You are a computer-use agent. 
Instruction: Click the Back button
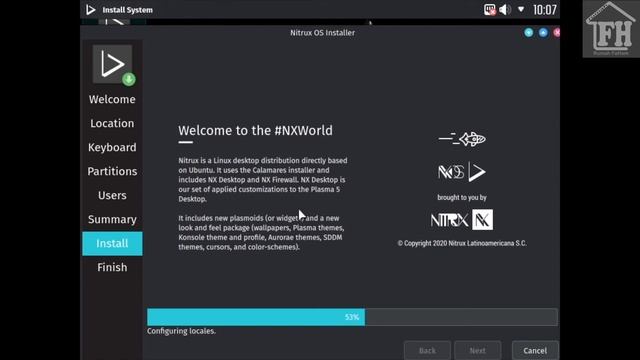coord(427,350)
